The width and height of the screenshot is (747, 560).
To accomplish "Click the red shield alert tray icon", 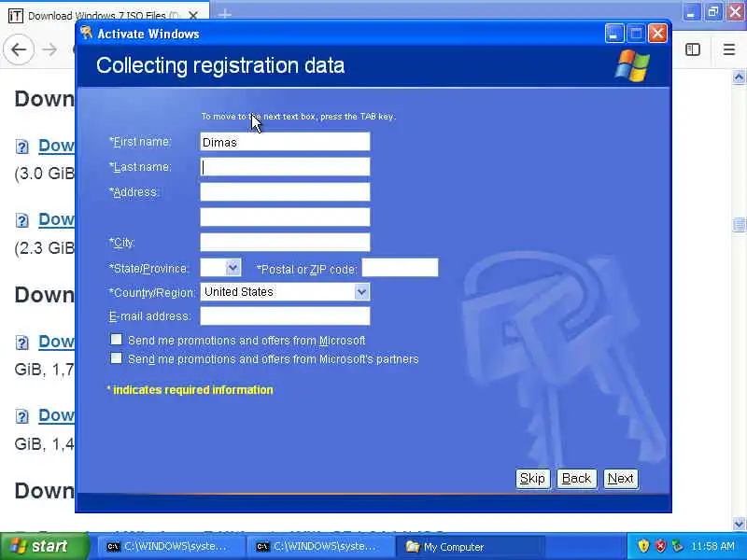I will [x=661, y=546].
